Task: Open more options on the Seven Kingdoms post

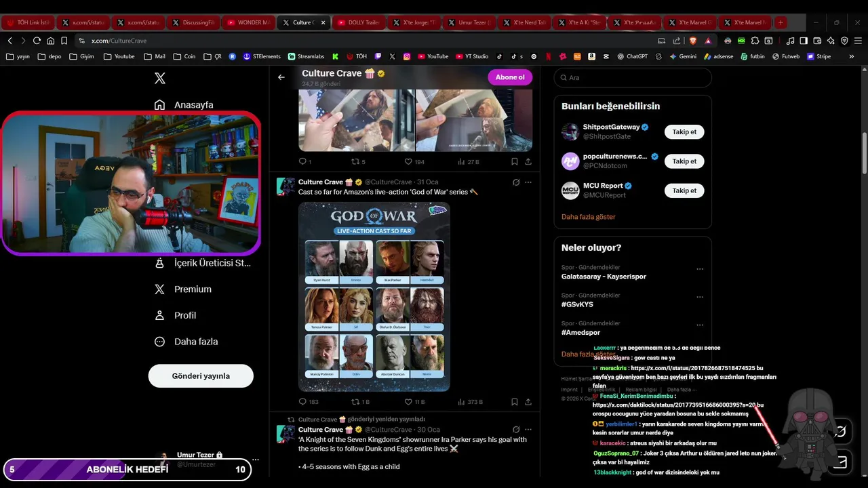Action: [x=528, y=430]
